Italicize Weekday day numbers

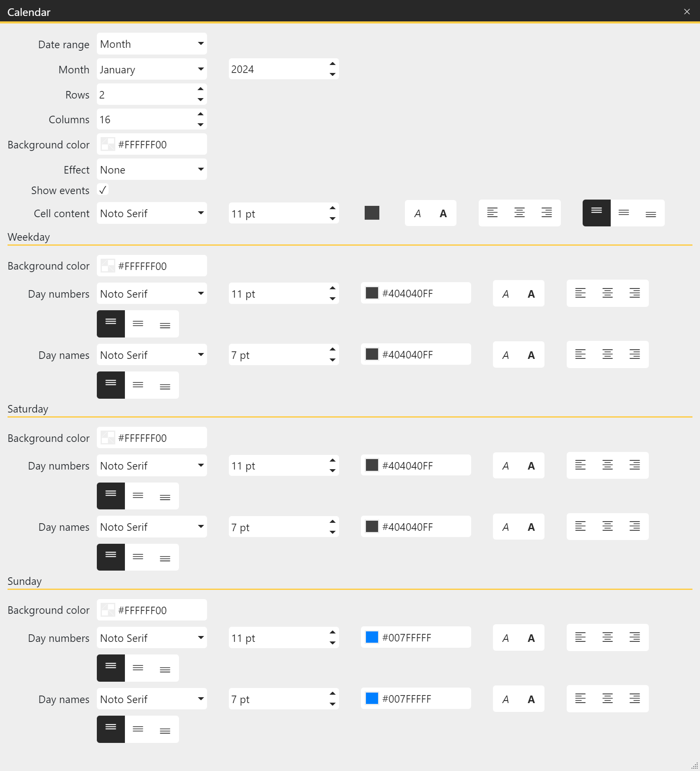pyautogui.click(x=506, y=293)
